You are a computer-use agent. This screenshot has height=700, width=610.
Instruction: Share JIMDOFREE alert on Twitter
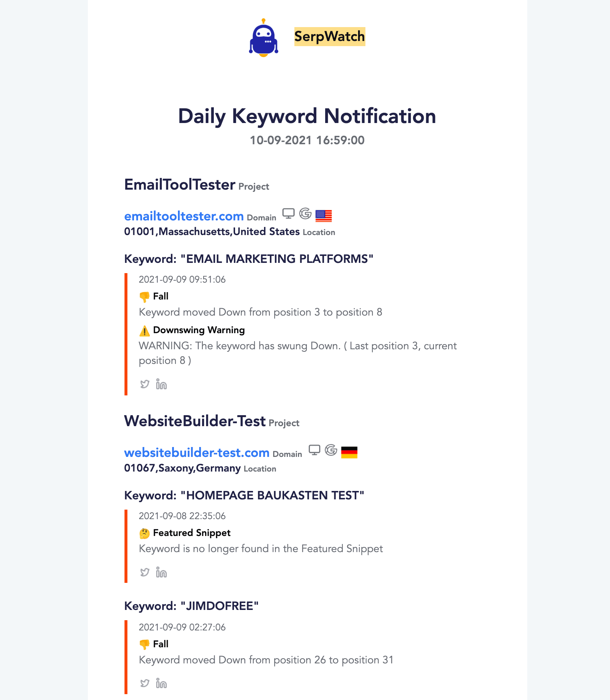click(x=145, y=683)
